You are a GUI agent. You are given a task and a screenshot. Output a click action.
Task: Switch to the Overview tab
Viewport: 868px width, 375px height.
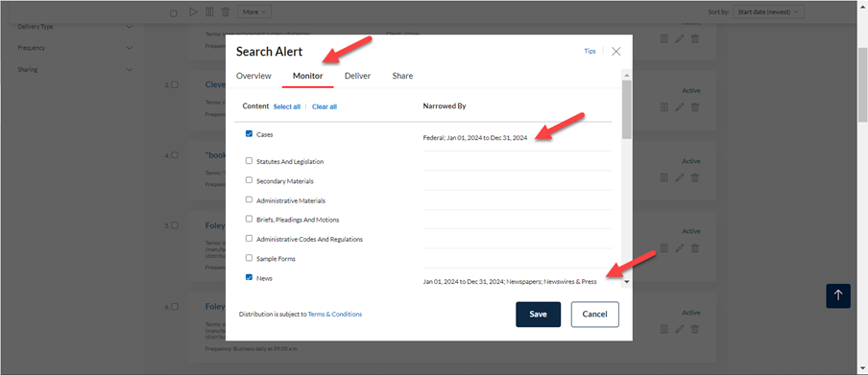pos(253,76)
